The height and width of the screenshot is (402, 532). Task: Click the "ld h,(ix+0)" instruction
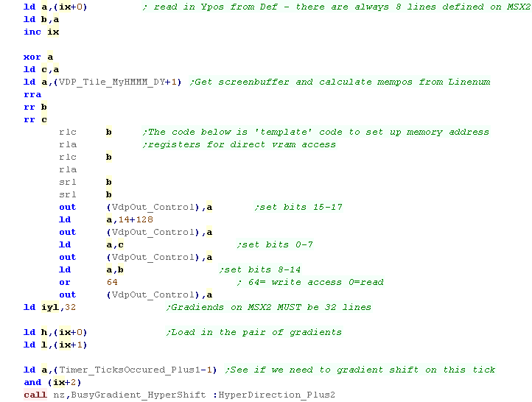pos(55,333)
